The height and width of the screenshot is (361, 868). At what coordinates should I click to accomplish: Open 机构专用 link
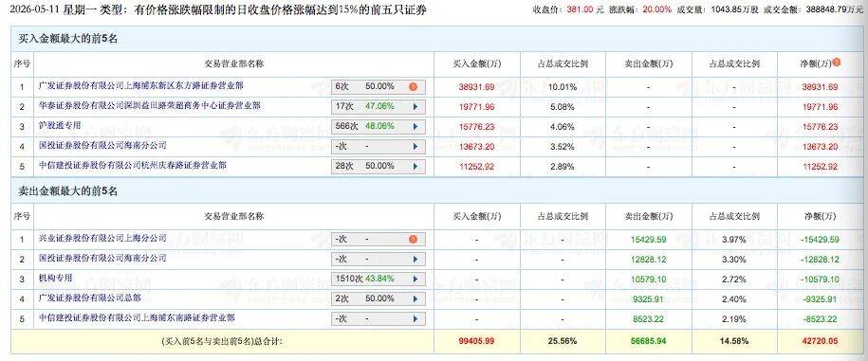pos(55,278)
